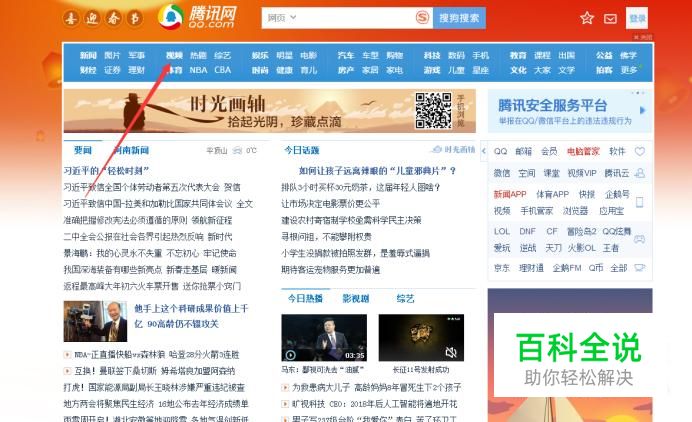Click heart icon beside 软件 row
The height and width of the screenshot is (422, 692).
(x=639, y=151)
